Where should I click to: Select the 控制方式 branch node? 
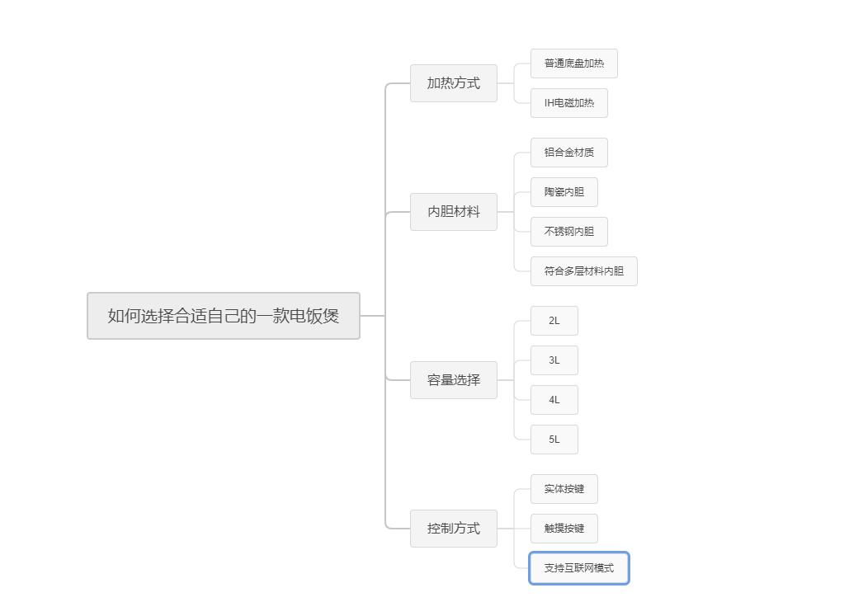(x=454, y=529)
